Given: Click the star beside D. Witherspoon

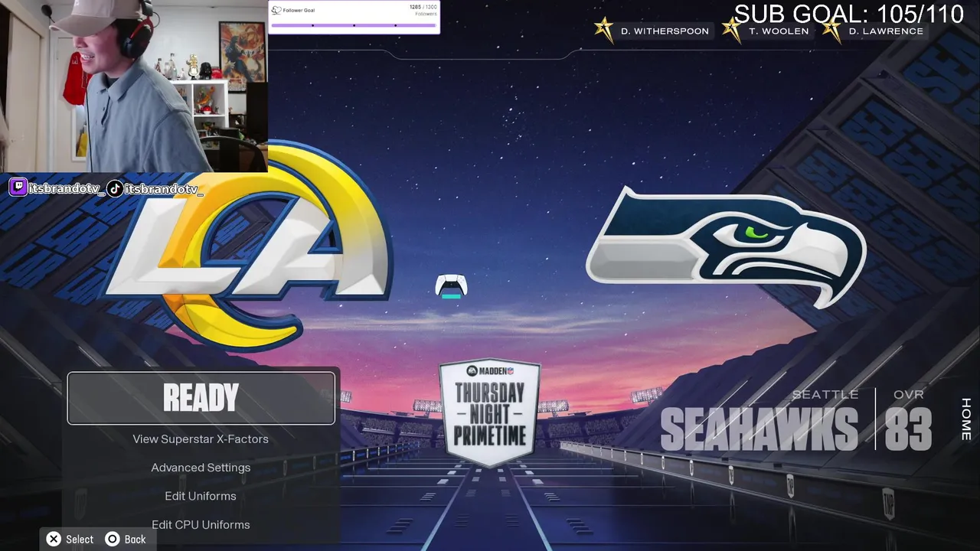Looking at the screenshot, I should 604,31.
